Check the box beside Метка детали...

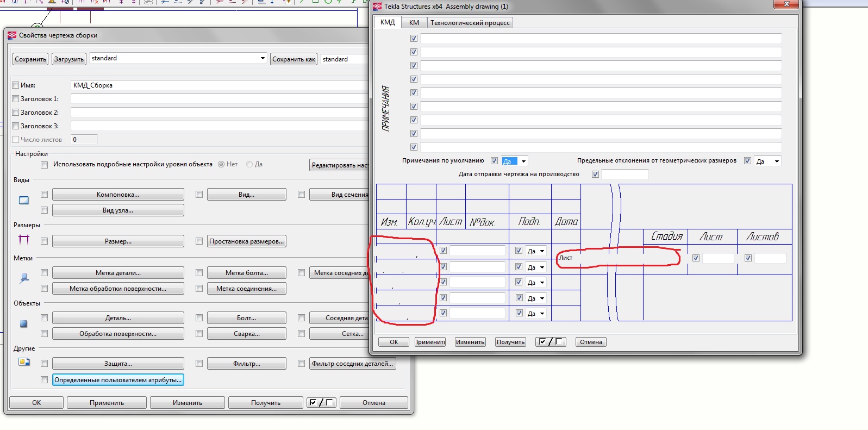click(x=45, y=273)
